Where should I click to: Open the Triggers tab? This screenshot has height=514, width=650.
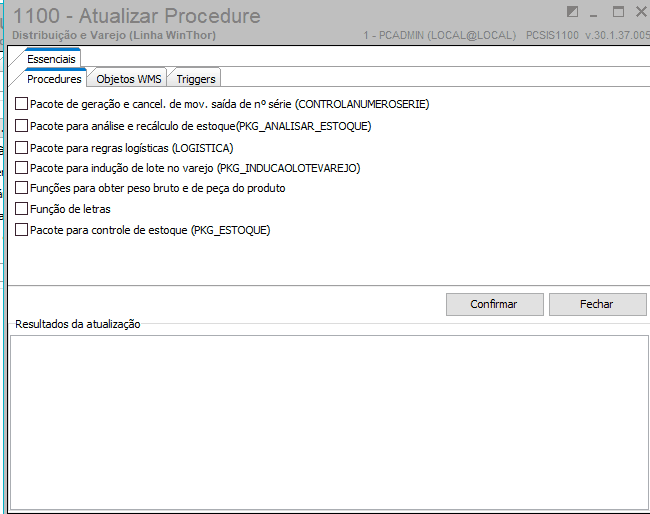pyautogui.click(x=196, y=79)
